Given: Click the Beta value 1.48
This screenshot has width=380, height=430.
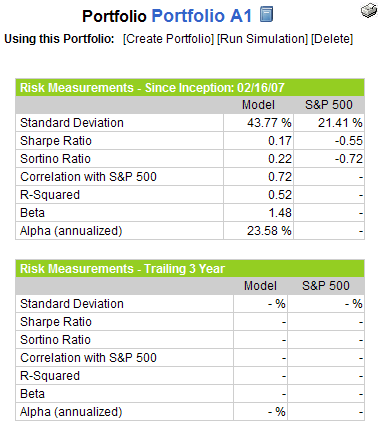Looking at the screenshot, I should coord(280,213).
